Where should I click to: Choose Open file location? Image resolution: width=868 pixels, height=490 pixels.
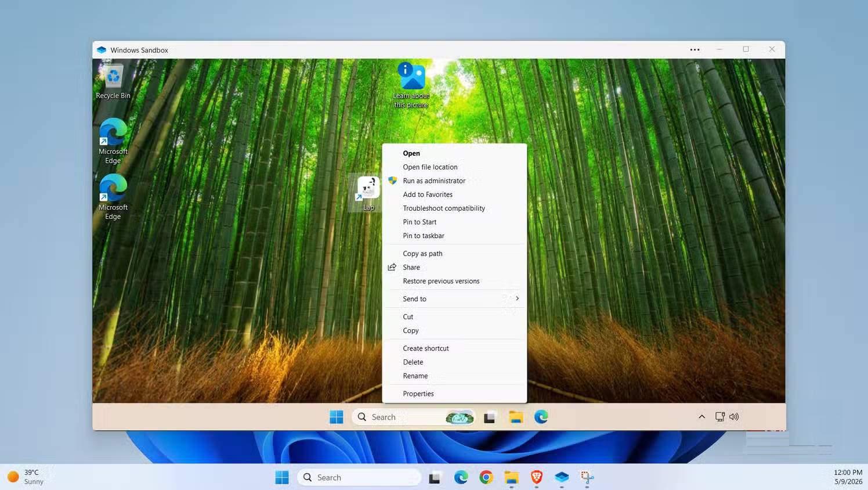[x=454, y=167]
